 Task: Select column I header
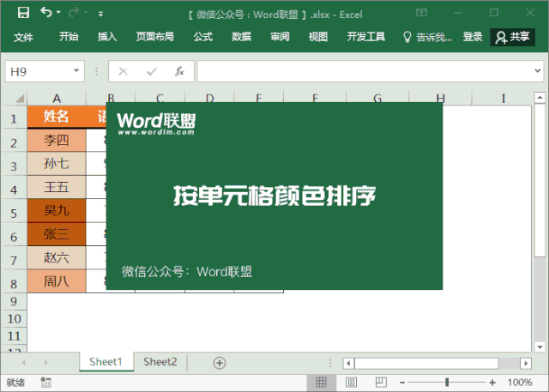coord(503,99)
